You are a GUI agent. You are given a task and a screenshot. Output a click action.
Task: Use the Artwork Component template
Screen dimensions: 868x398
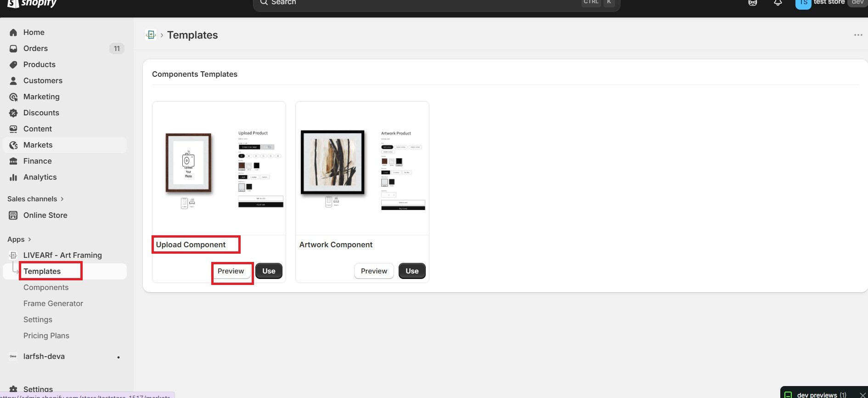(412, 271)
